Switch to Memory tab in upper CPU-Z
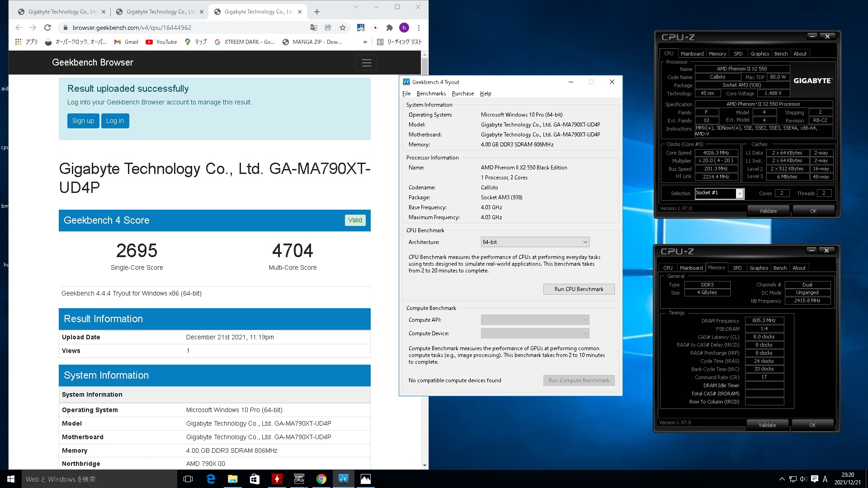 coord(717,54)
